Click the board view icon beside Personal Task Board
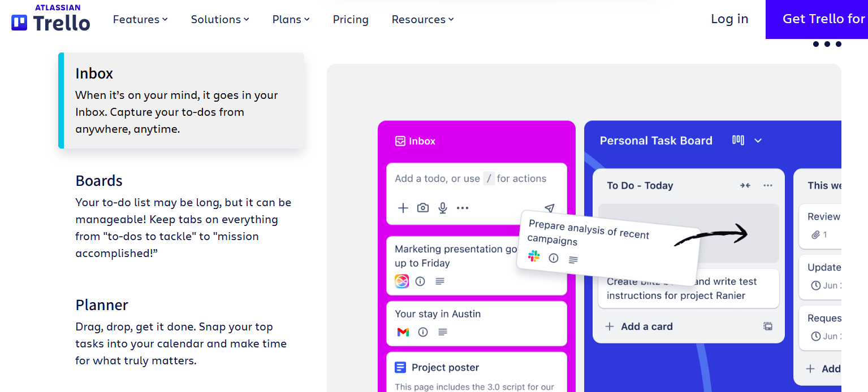 click(738, 140)
